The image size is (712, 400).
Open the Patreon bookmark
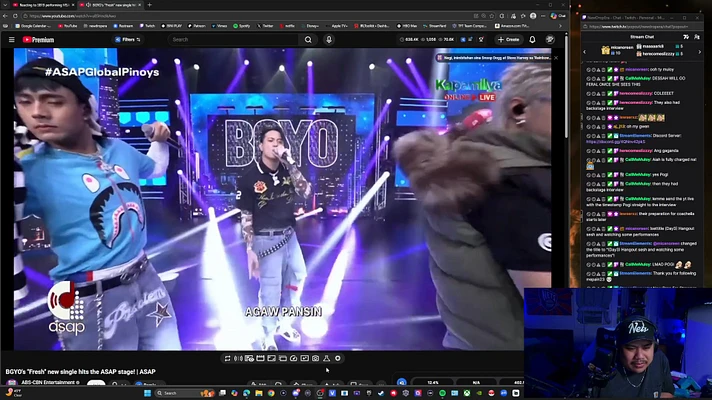point(197,26)
